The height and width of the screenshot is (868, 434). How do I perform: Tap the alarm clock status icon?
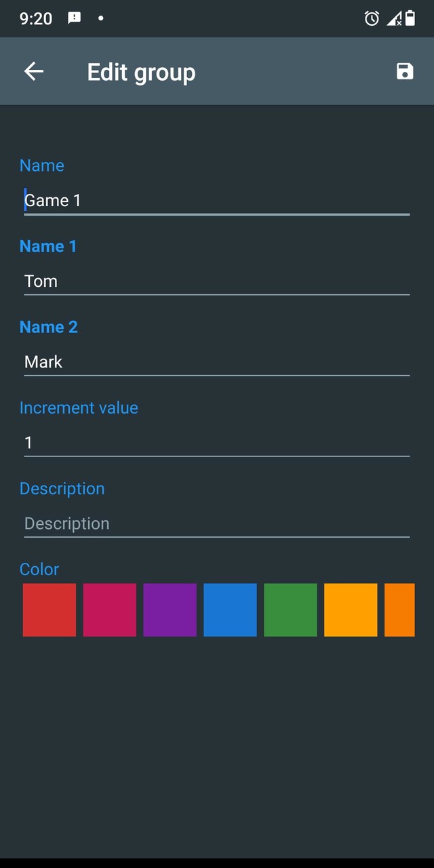pos(372,18)
